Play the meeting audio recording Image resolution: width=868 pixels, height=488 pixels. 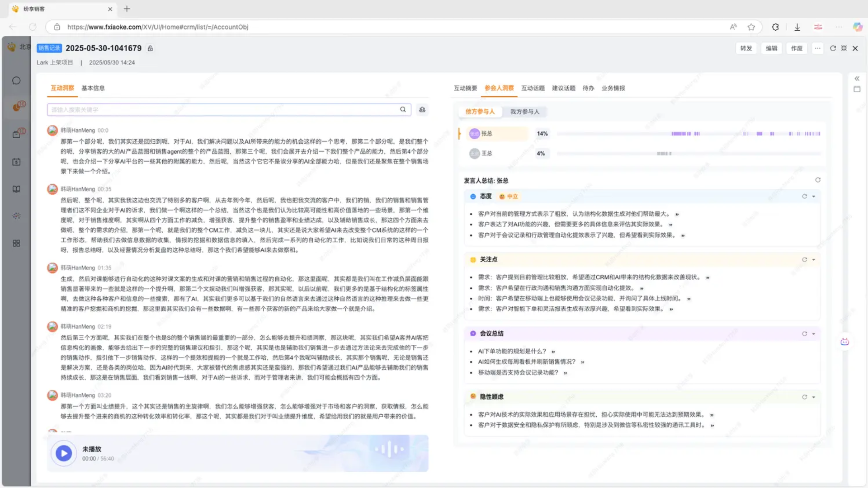click(x=64, y=453)
